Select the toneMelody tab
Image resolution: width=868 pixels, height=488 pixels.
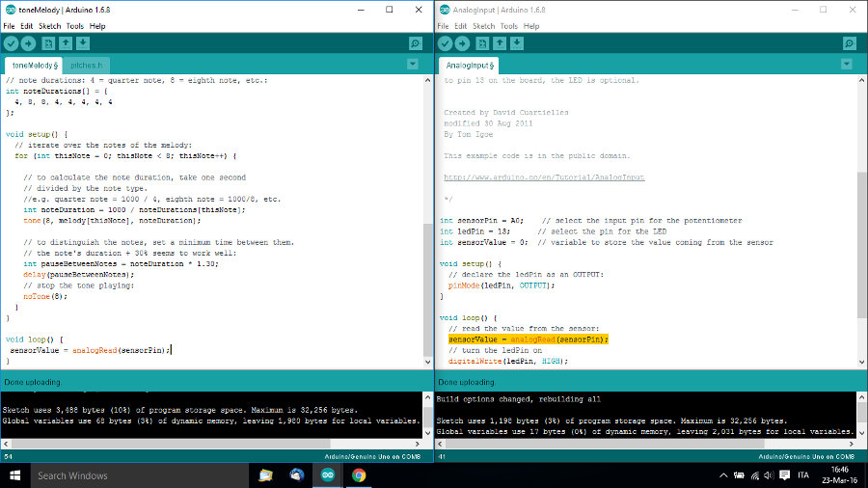(x=35, y=66)
